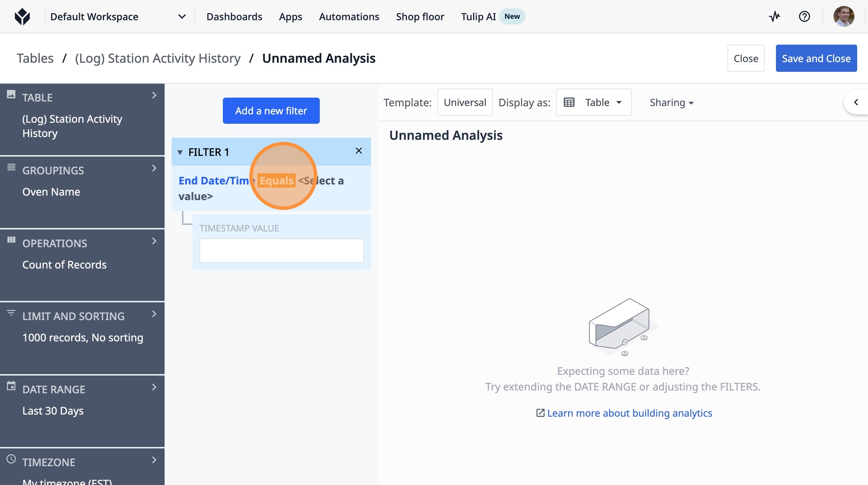This screenshot has height=485, width=868.
Task: Click the Groupings panel list icon
Action: 11,167
